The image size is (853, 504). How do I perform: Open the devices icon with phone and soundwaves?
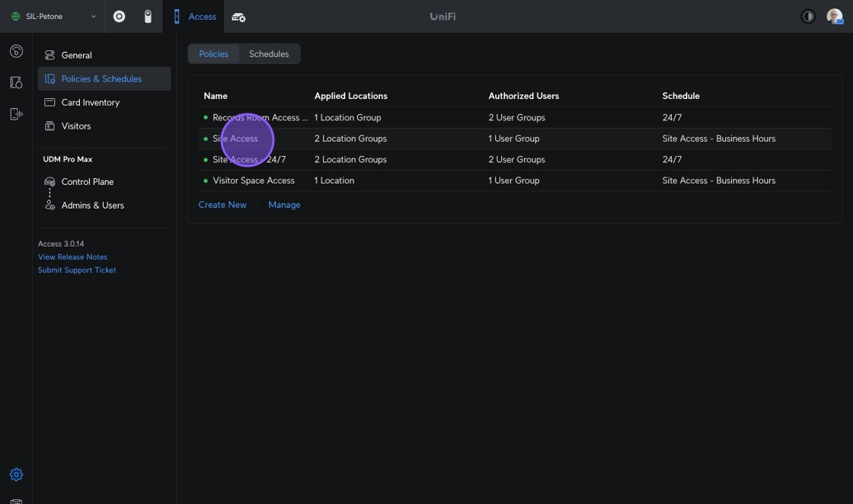point(16,114)
